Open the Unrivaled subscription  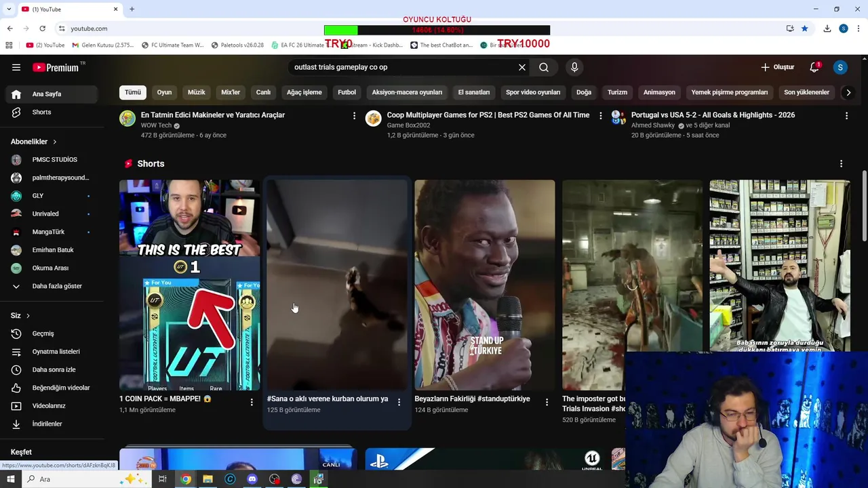[52, 213]
